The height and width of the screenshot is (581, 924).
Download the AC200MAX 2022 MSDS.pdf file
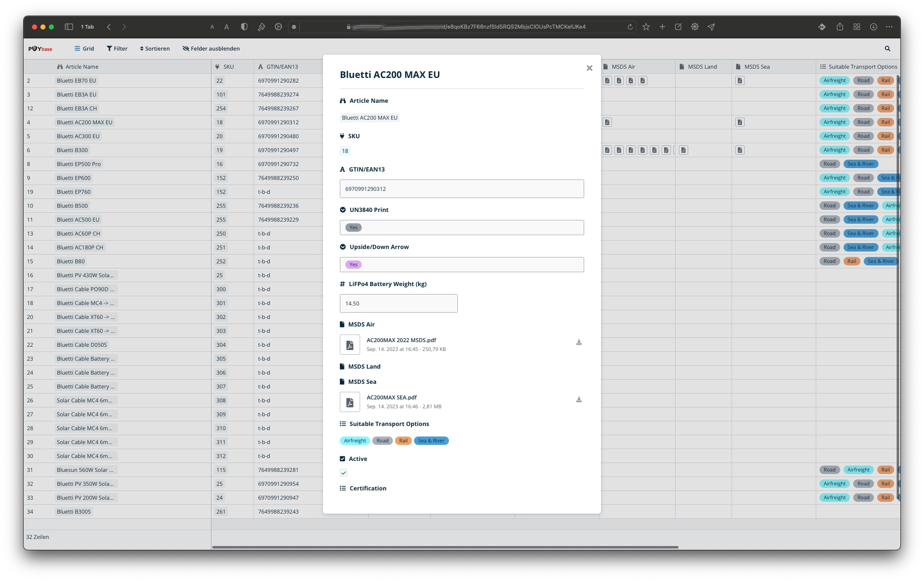[x=579, y=343]
